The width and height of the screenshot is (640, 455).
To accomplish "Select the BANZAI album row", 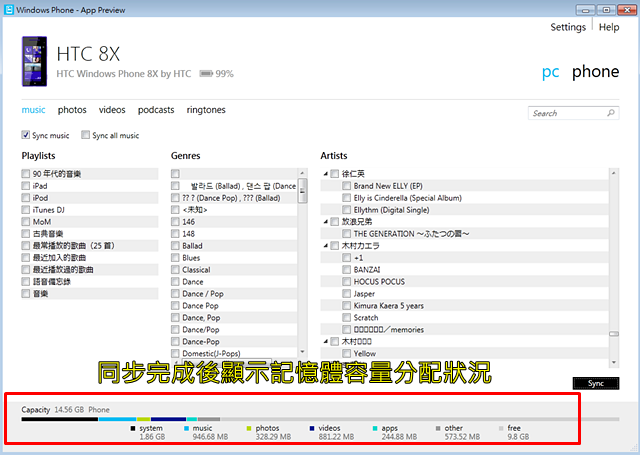I will click(464, 270).
